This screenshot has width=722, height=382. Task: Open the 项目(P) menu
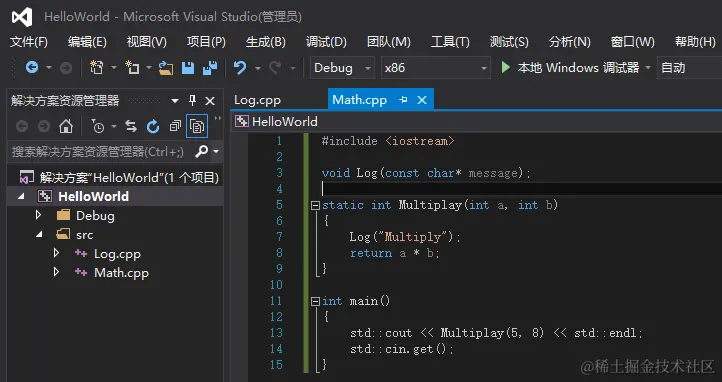click(x=206, y=42)
